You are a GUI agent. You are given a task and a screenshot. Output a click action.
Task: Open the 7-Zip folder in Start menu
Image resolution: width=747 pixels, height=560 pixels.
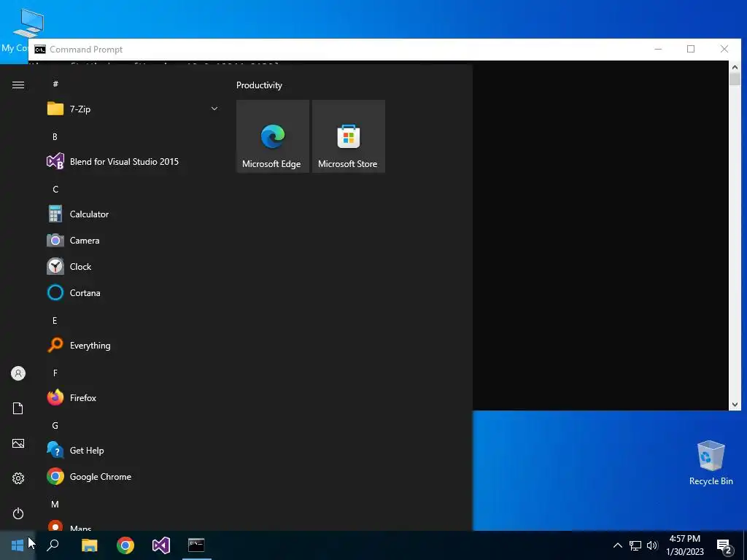(x=133, y=109)
